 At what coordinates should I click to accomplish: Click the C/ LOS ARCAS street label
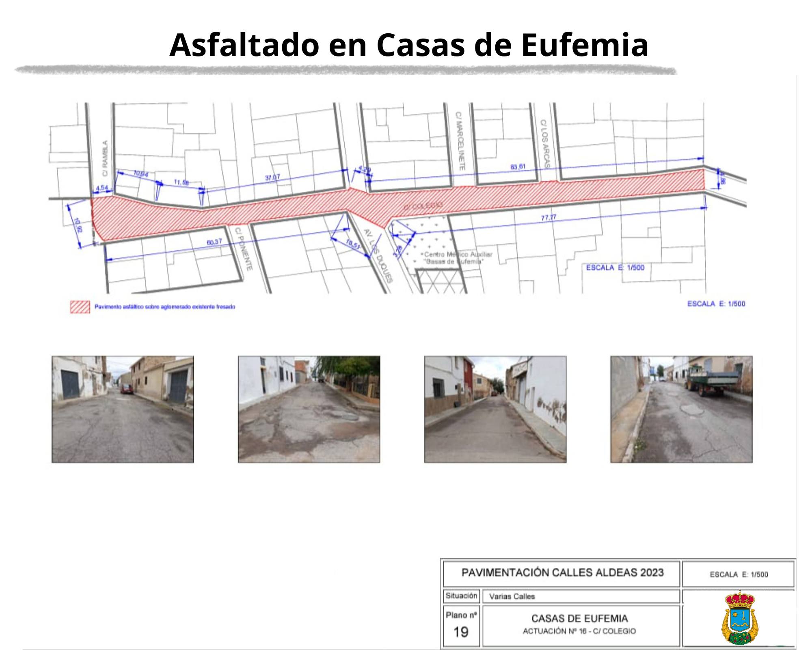coord(545,144)
